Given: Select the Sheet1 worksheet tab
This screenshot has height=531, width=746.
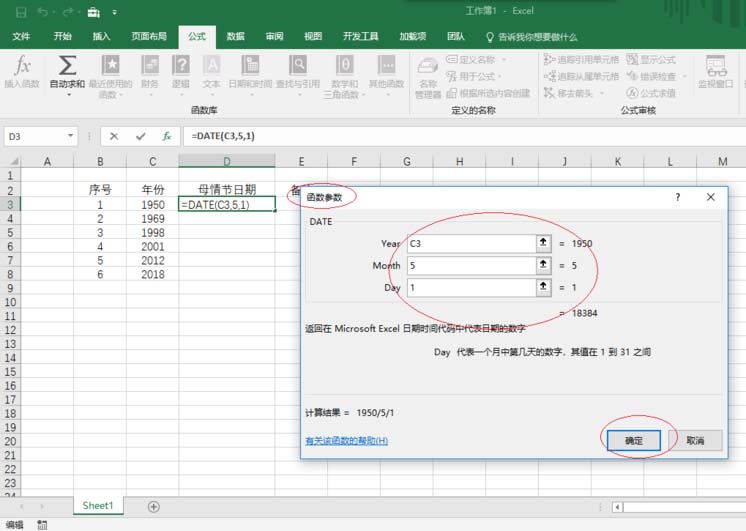Looking at the screenshot, I should 98,506.
